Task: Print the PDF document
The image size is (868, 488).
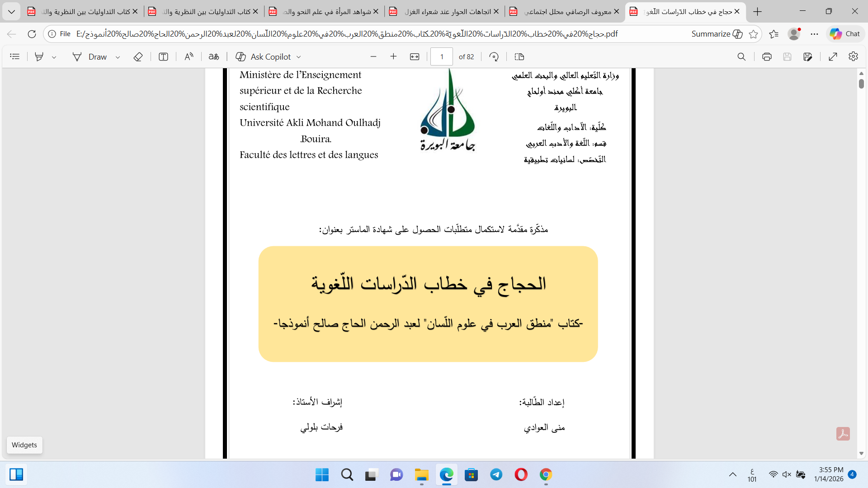Action: click(767, 56)
